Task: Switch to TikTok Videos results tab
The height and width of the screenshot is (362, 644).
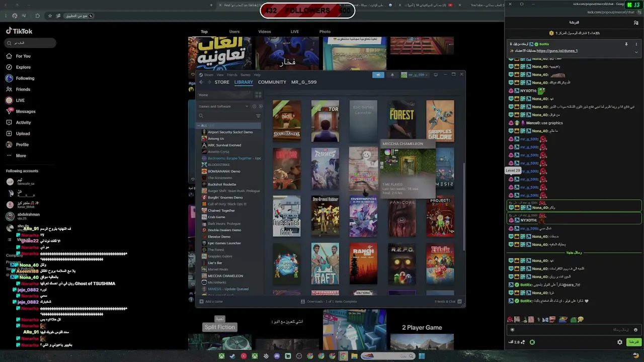Action: (265, 32)
